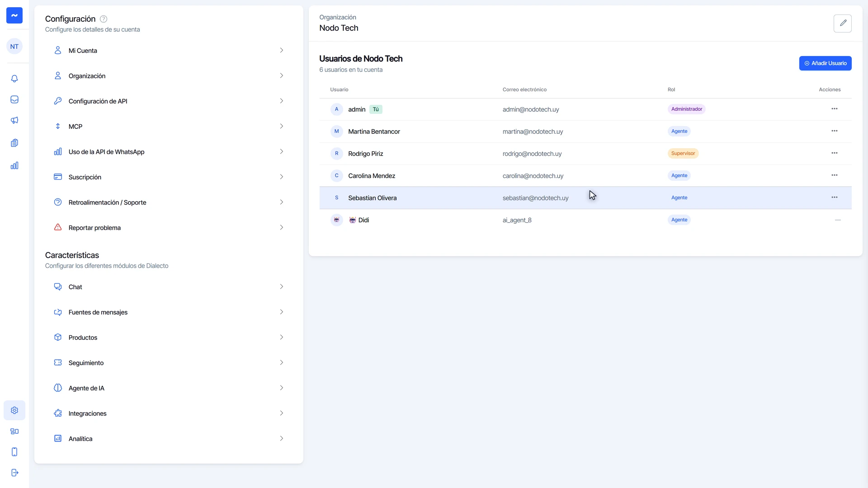
Task: Open Seguimiento features item
Action: [169, 363]
